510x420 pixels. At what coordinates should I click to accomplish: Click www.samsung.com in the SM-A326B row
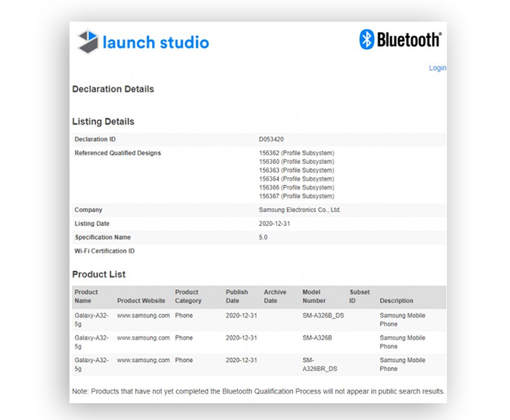pyautogui.click(x=143, y=338)
